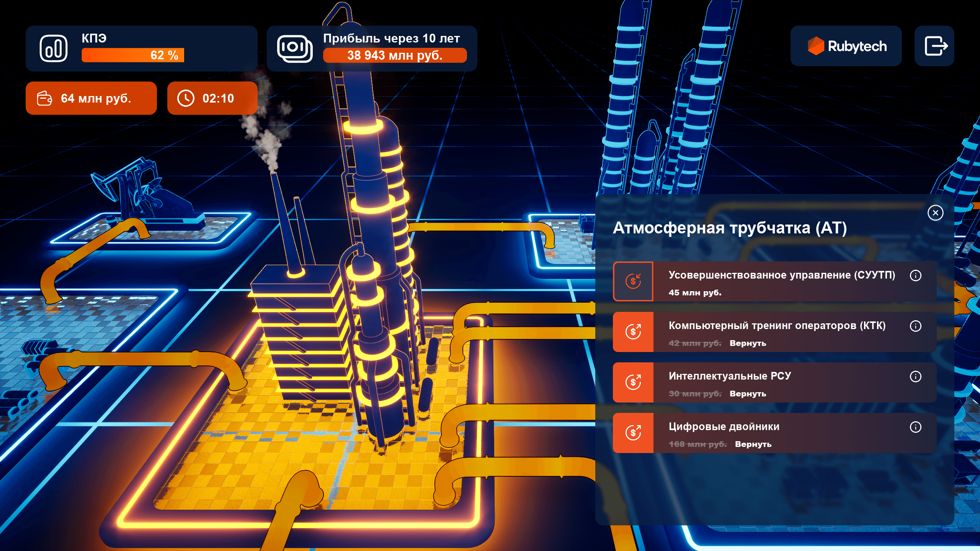Show info for Компьютерный тренинг операторов

(x=915, y=326)
